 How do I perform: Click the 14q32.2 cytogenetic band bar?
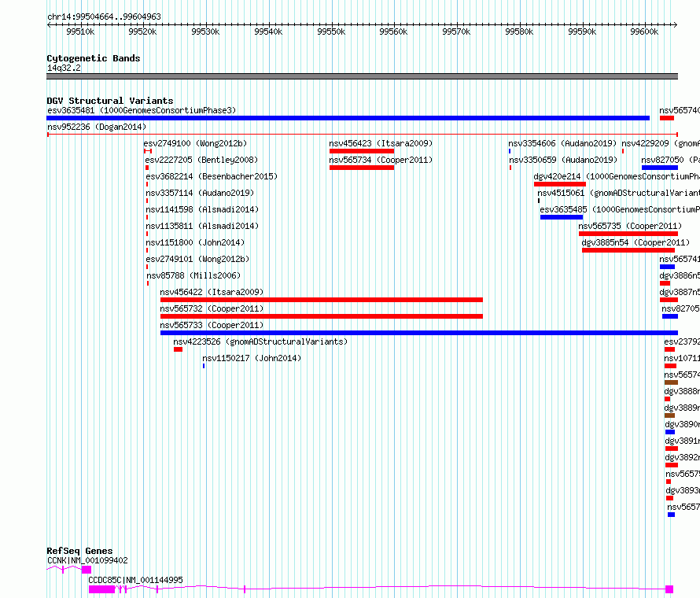click(x=362, y=76)
